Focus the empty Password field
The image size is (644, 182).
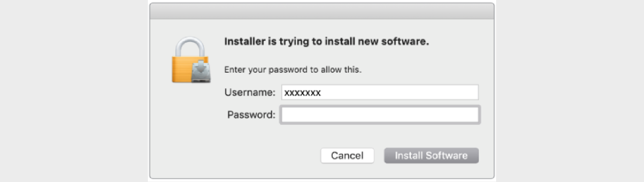[x=380, y=115]
